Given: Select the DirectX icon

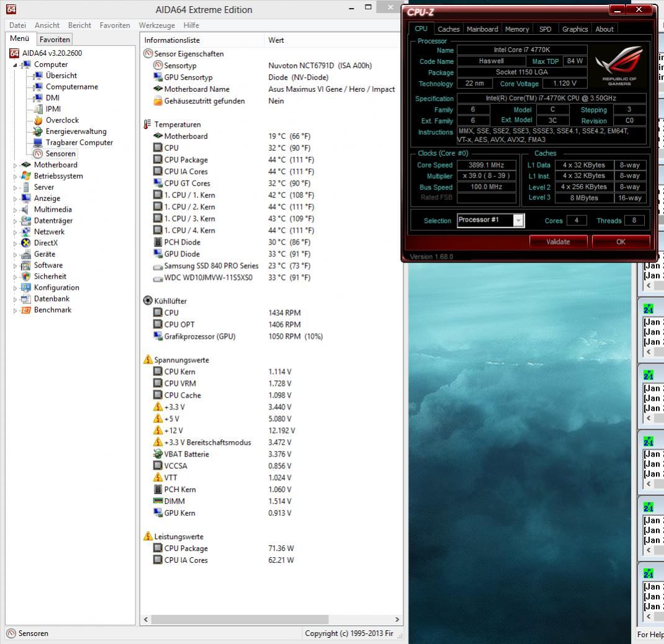Looking at the screenshot, I should coord(26,243).
